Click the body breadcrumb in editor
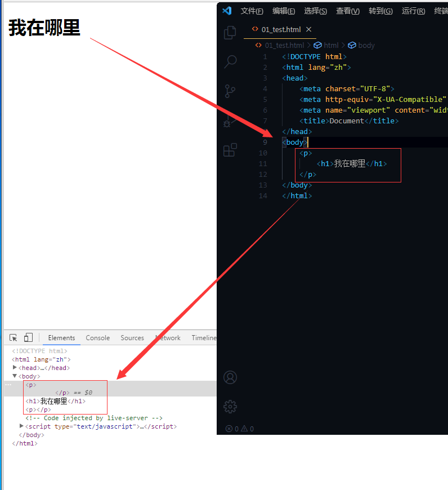The width and height of the screenshot is (448, 490). 361,45
